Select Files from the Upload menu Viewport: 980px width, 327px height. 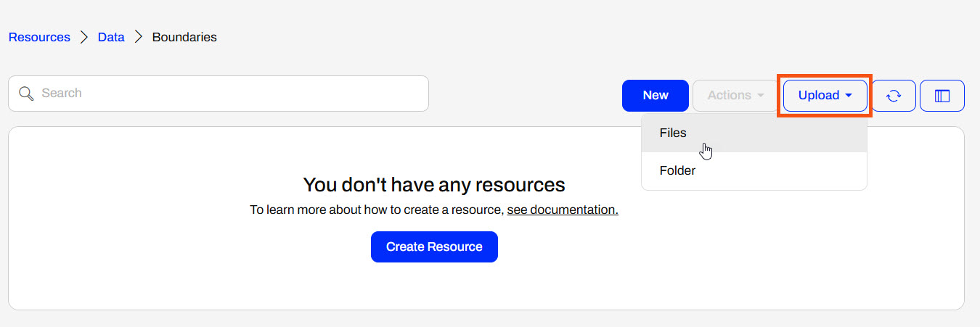673,133
